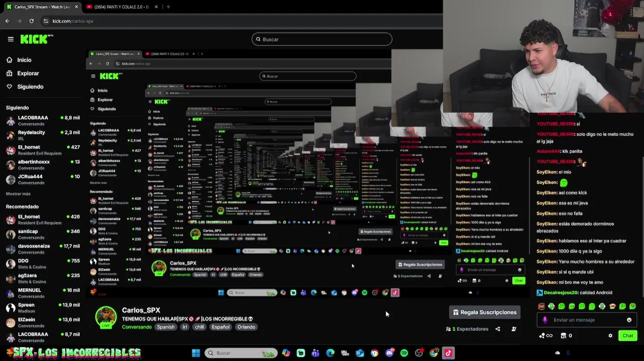This screenshot has width=644, height=361.
Task: Close the Carlos_SPX Stream tab
Action: 76,7
